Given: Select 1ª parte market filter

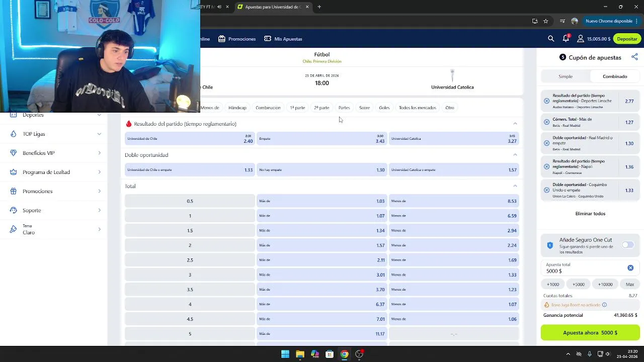Looking at the screenshot, I should [x=297, y=108].
